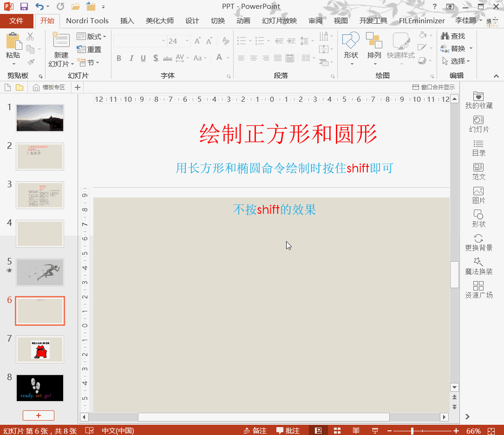
Task: Click the Cut scissors icon
Action: pyautogui.click(x=30, y=36)
